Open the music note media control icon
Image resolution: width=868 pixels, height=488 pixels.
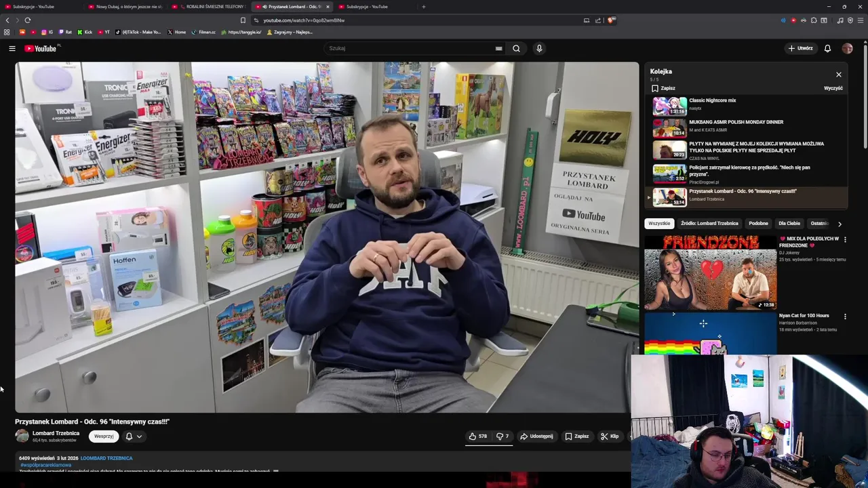pos(840,20)
